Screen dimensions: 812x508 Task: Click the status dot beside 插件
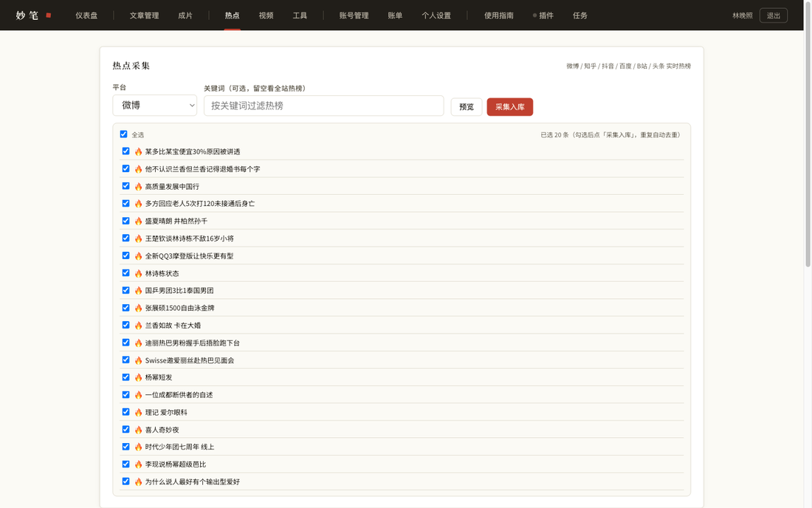point(534,16)
